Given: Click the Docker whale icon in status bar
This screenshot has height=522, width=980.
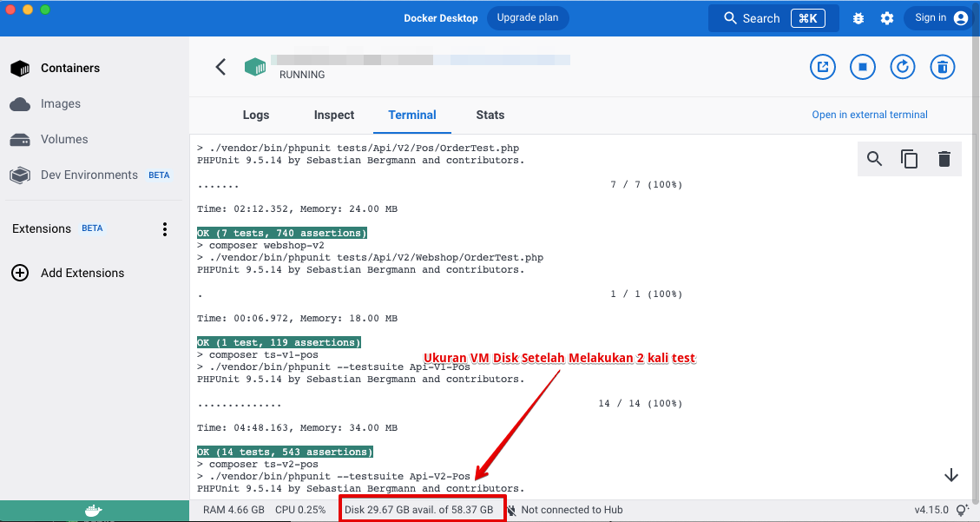Looking at the screenshot, I should coord(94,510).
